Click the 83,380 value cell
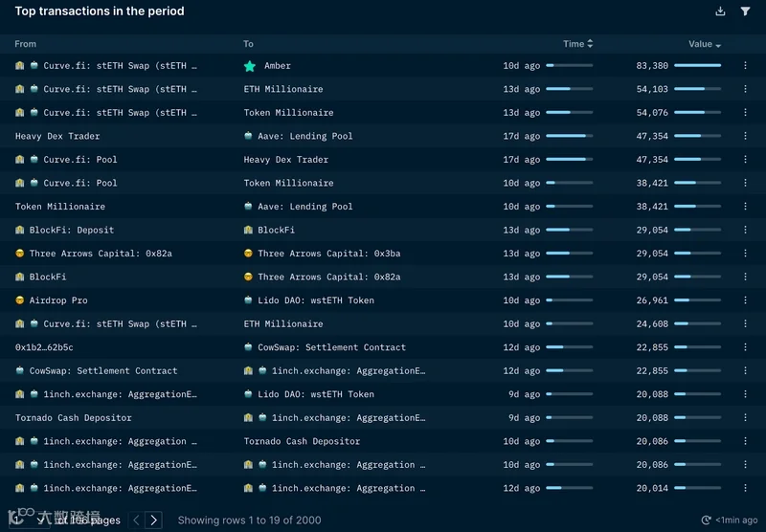766x532 pixels. coord(652,65)
